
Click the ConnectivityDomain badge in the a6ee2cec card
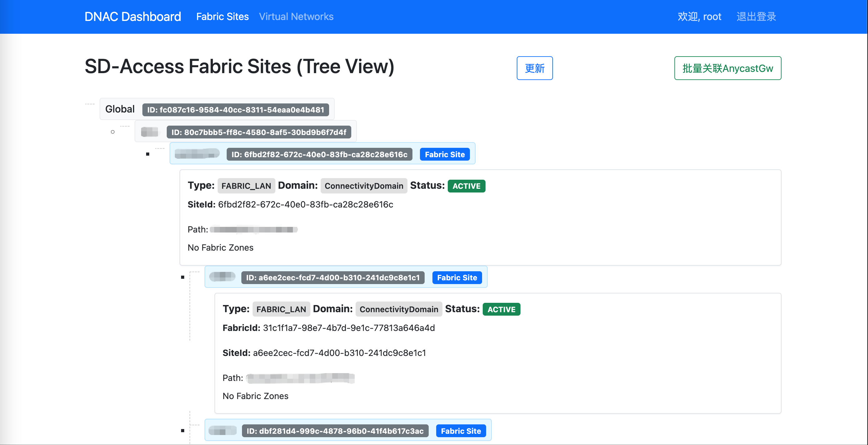click(x=399, y=309)
